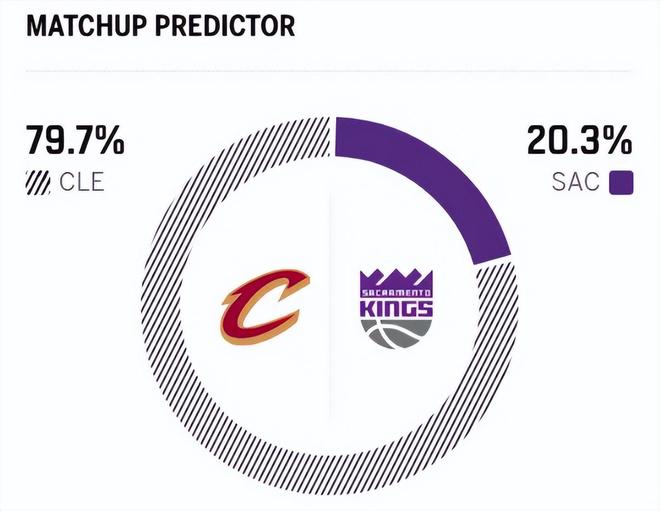Viewport: 660px width, 511px height.
Task: Click the gray basketball under the Kings wordmark
Action: pos(396,333)
